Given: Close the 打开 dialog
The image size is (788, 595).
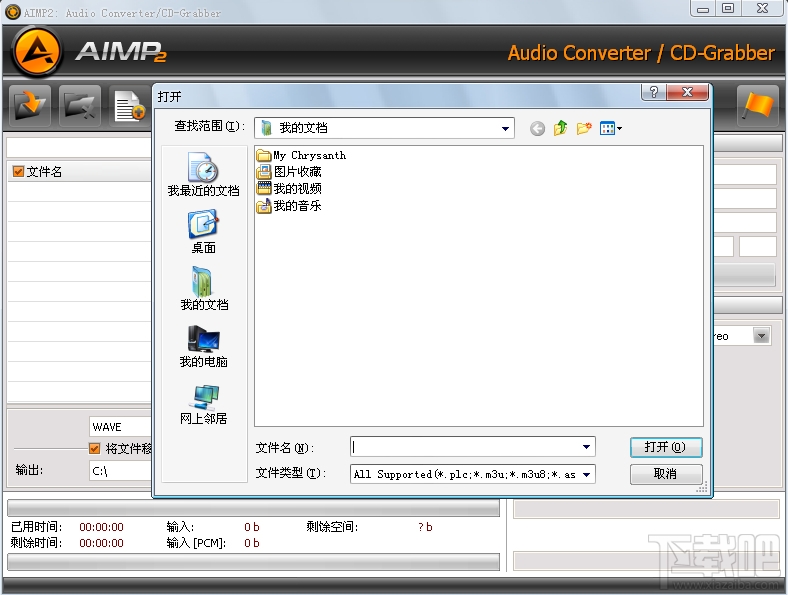Looking at the screenshot, I should click(x=687, y=92).
